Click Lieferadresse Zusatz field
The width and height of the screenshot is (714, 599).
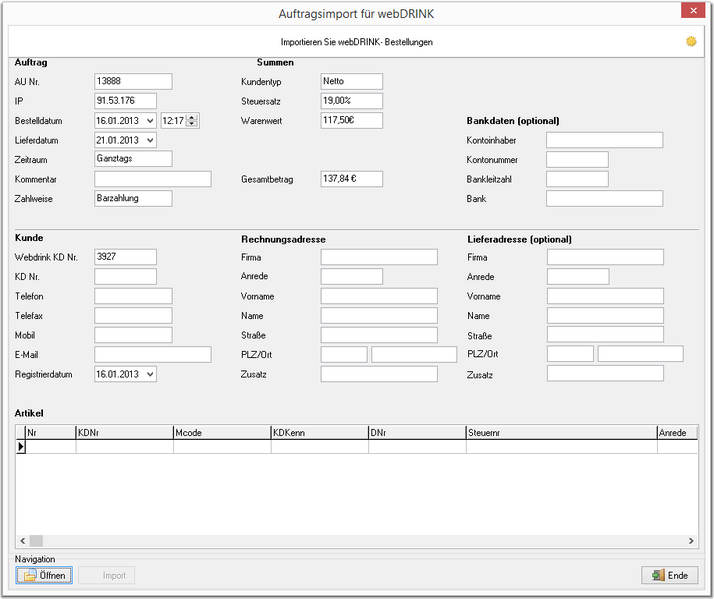(605, 374)
